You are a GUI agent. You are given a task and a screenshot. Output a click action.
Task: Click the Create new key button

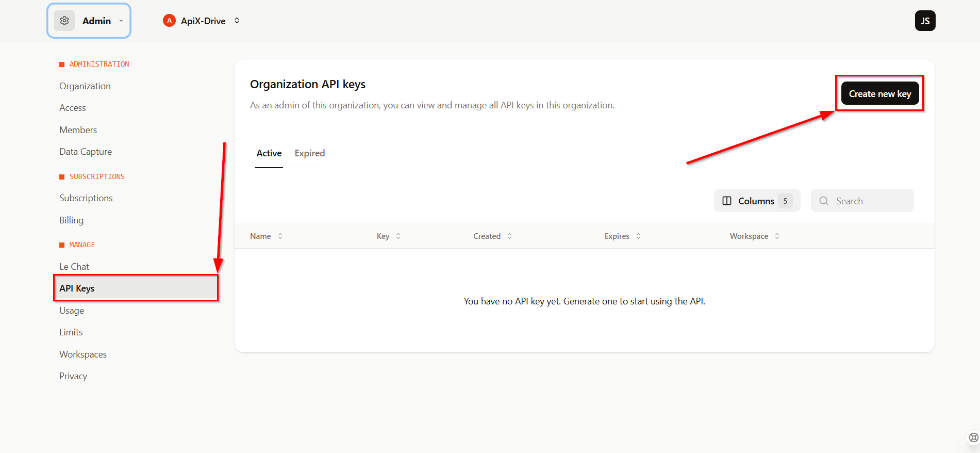(879, 93)
